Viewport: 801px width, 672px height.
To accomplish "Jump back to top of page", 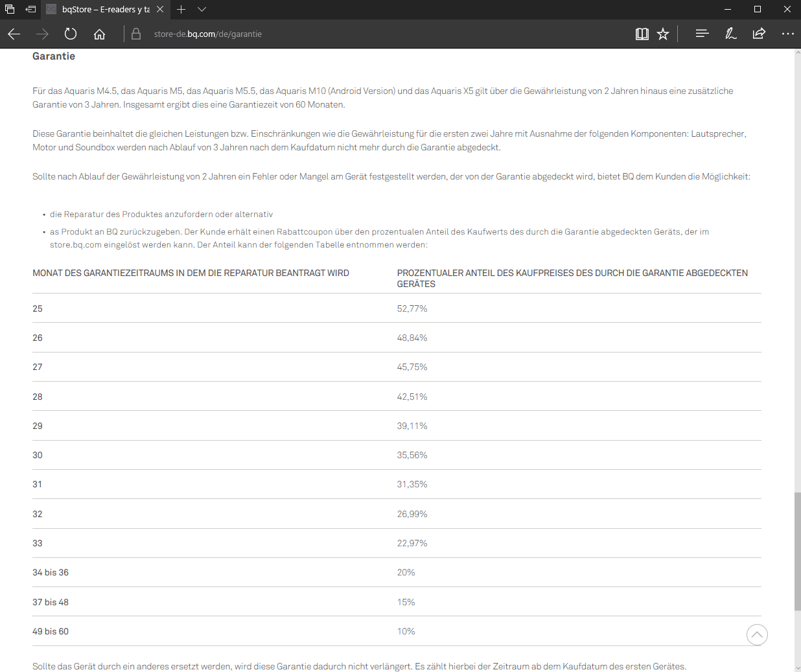I will [x=757, y=634].
